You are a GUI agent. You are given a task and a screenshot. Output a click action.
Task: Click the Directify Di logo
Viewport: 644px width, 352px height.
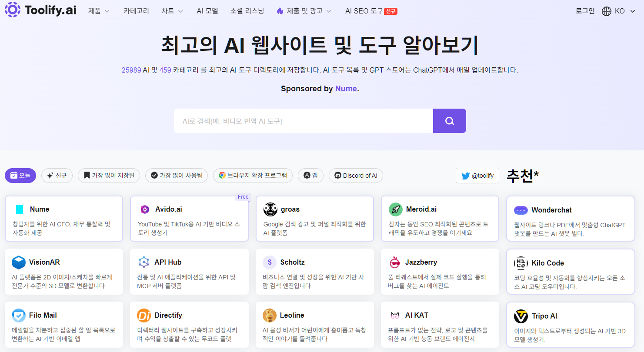click(144, 315)
